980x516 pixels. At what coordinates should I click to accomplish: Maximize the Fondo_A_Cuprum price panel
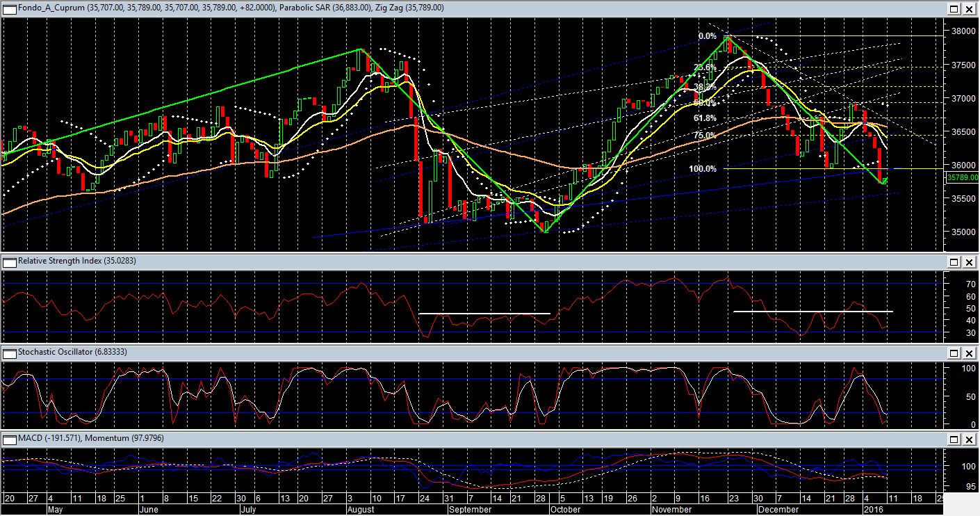pos(955,8)
